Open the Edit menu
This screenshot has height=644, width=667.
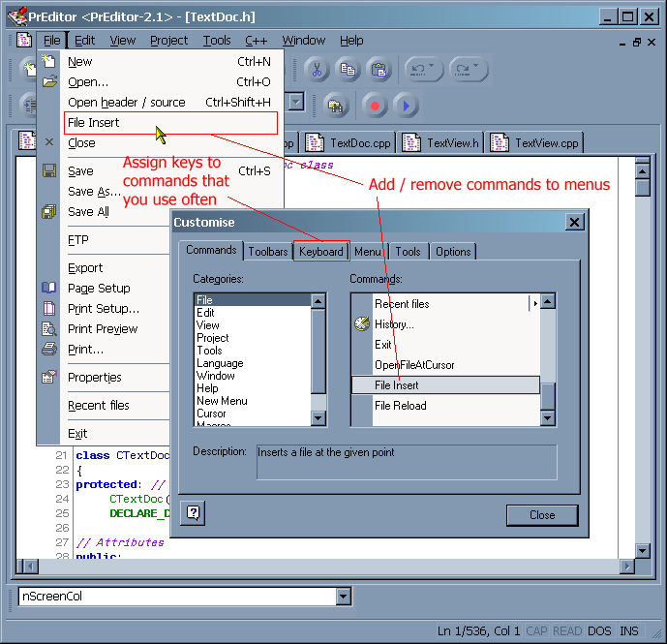coord(84,41)
